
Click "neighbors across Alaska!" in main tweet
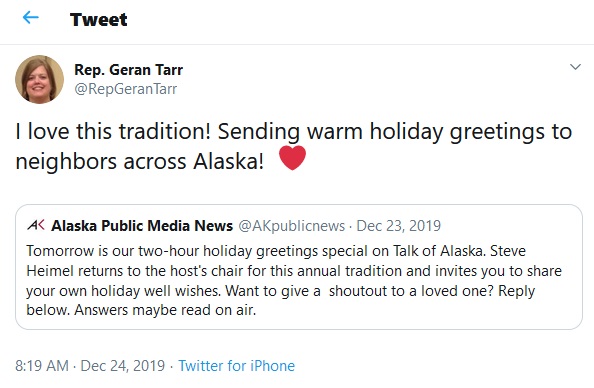click(139, 162)
